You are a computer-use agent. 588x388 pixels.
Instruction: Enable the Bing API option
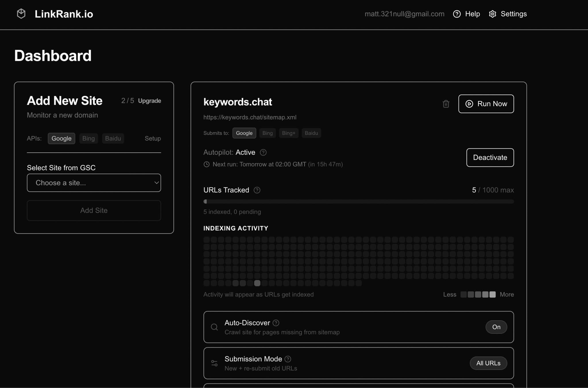(x=88, y=138)
